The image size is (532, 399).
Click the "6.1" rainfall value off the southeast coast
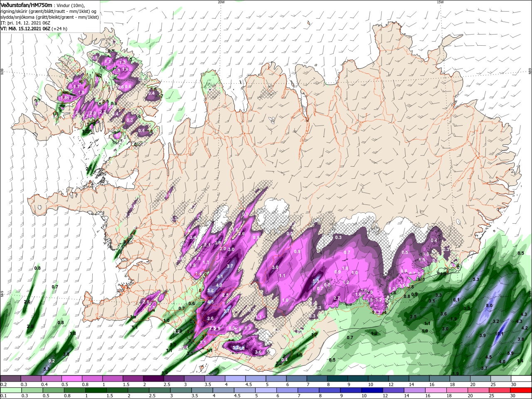coord(456,300)
